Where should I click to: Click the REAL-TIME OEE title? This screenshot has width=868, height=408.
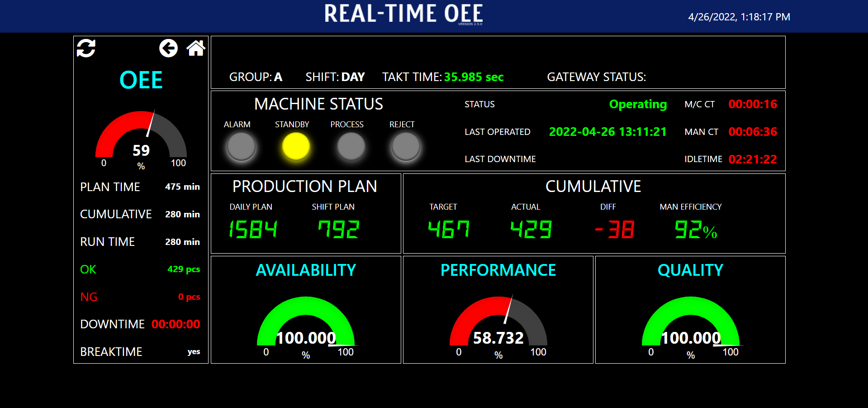[x=403, y=14]
